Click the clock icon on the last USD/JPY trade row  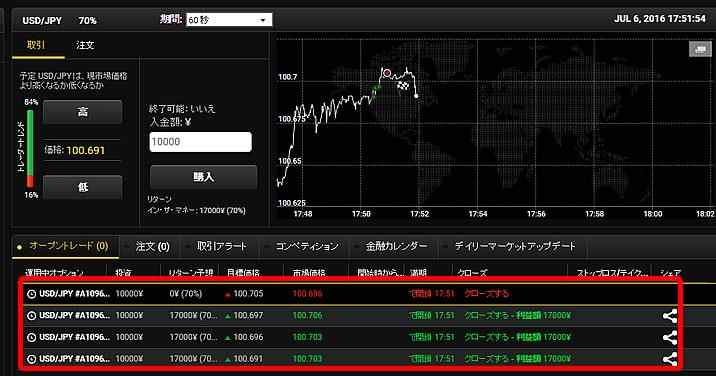(x=32, y=359)
